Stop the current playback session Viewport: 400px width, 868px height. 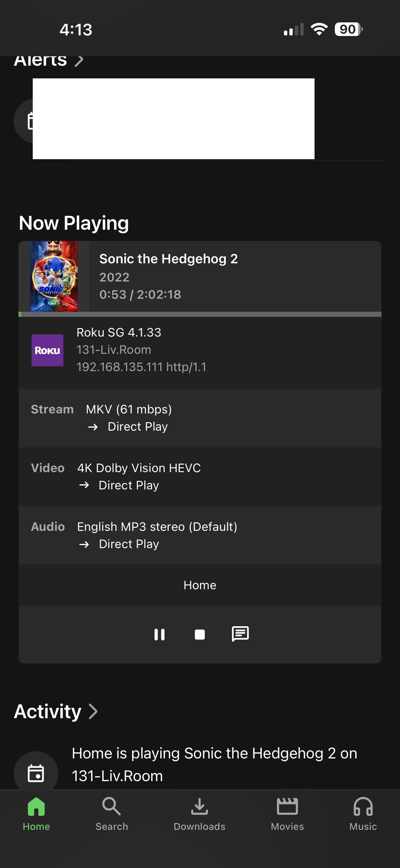[200, 634]
